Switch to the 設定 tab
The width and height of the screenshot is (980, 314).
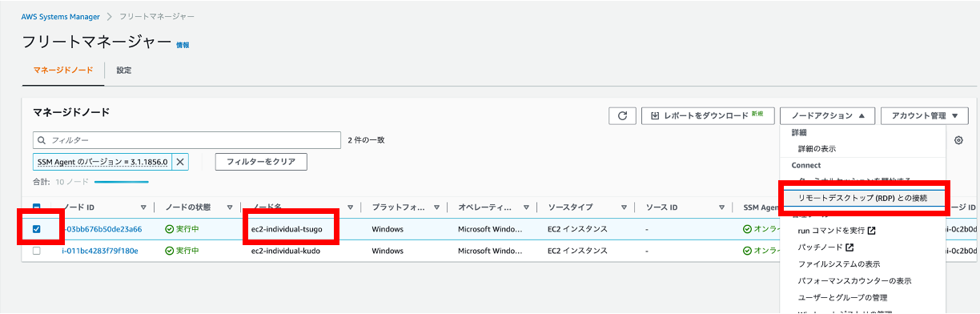124,70
